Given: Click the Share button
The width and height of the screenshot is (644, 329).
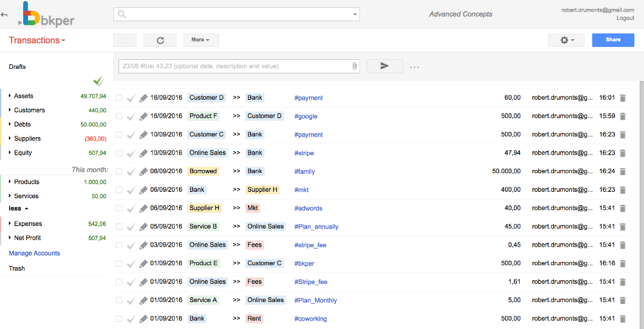Looking at the screenshot, I should click(x=613, y=40).
